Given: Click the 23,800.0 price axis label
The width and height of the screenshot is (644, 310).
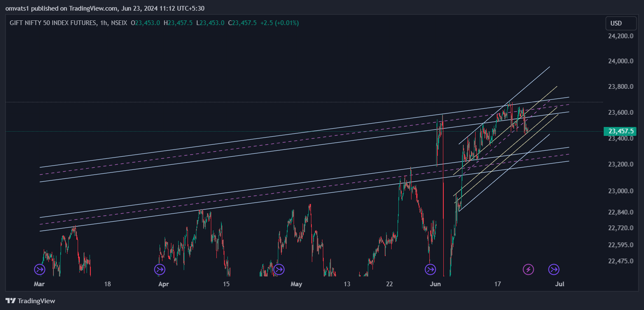Looking at the screenshot, I should [x=621, y=87].
